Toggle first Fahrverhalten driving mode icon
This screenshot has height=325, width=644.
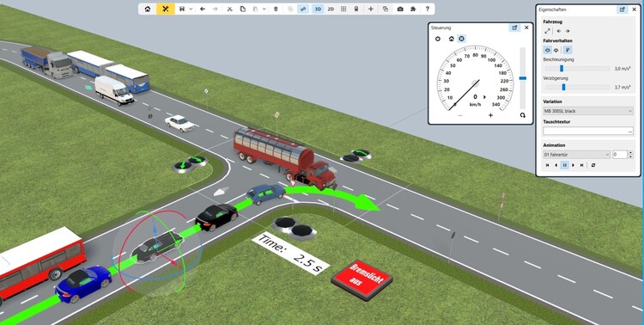point(548,50)
